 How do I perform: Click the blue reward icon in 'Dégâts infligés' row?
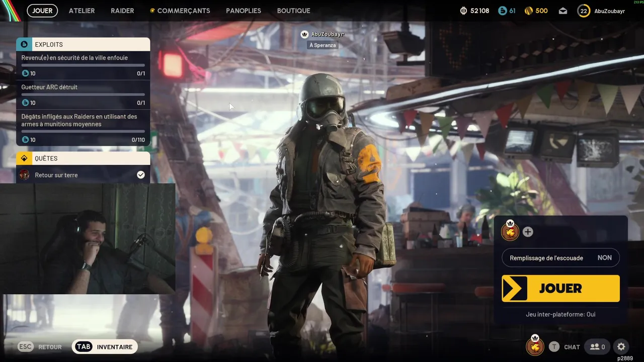point(25,139)
